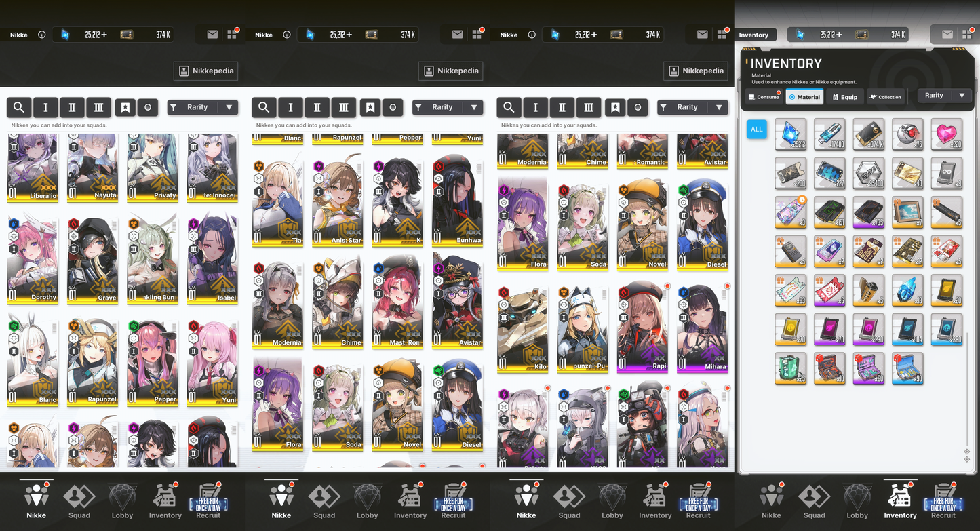The height and width of the screenshot is (531, 980).
Task: Select the blue gem item x25212
Action: (x=791, y=134)
